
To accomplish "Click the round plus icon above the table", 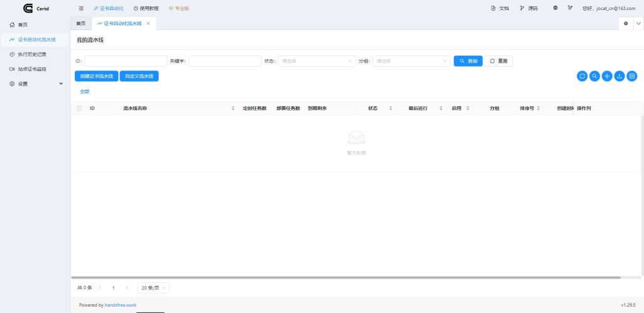I will (x=607, y=76).
